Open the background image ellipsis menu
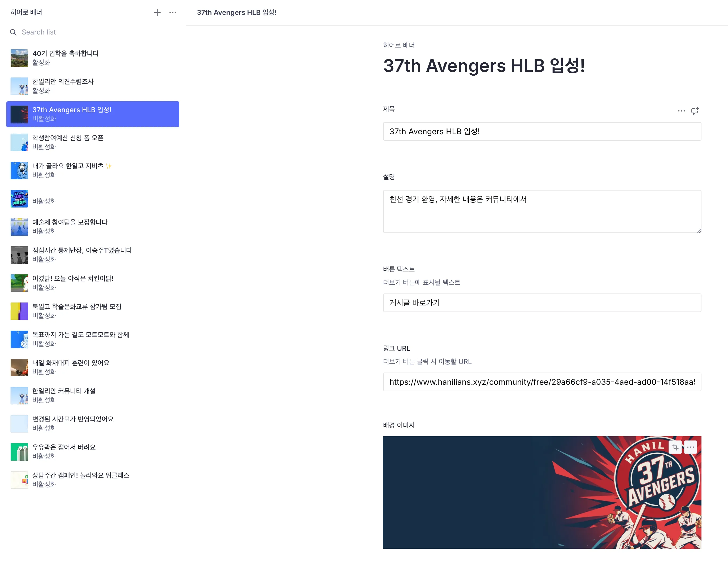This screenshot has height=562, width=728. click(x=690, y=447)
